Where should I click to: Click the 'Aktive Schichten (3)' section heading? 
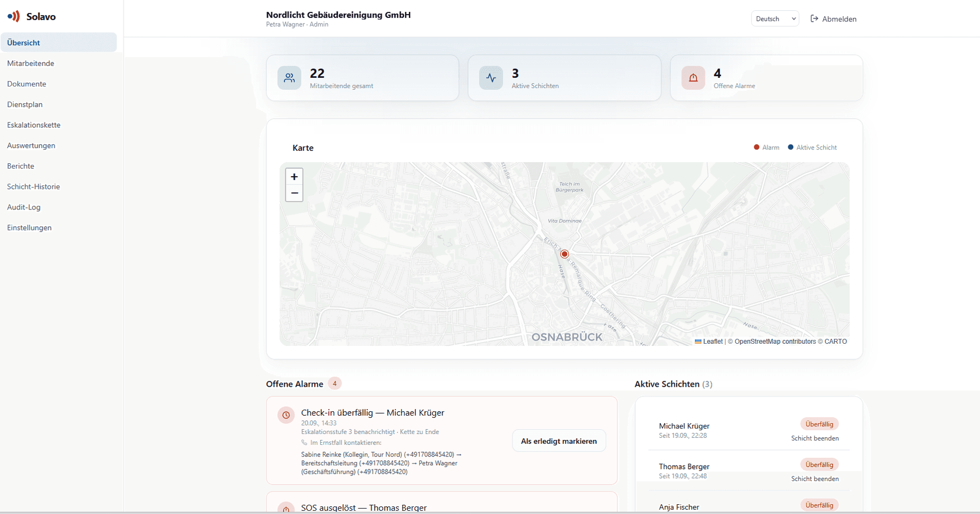click(x=673, y=384)
